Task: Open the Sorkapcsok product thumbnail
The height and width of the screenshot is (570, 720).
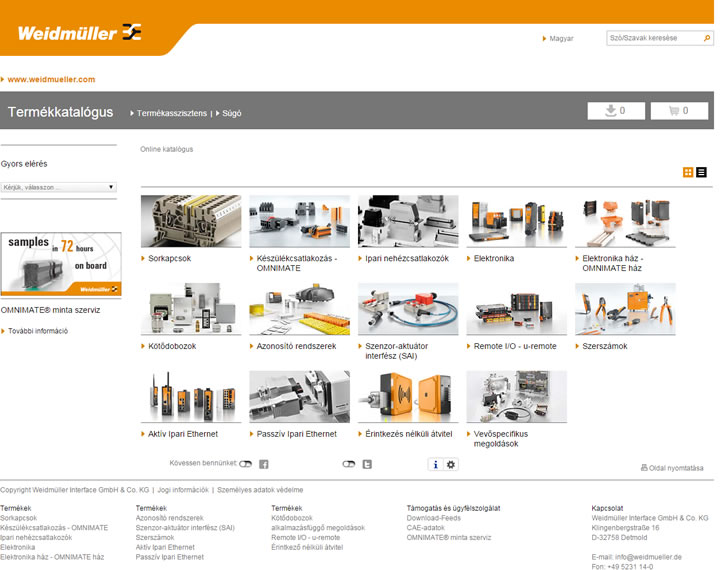Action: [x=191, y=221]
